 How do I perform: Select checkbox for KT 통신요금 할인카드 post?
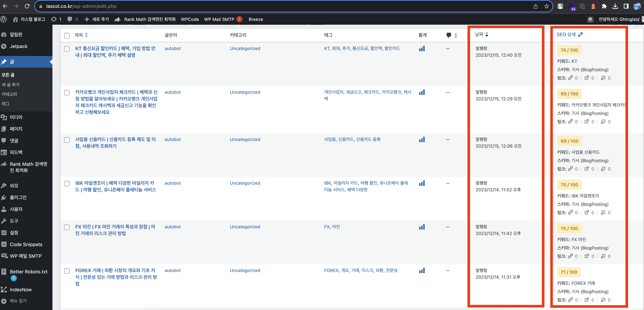point(67,49)
